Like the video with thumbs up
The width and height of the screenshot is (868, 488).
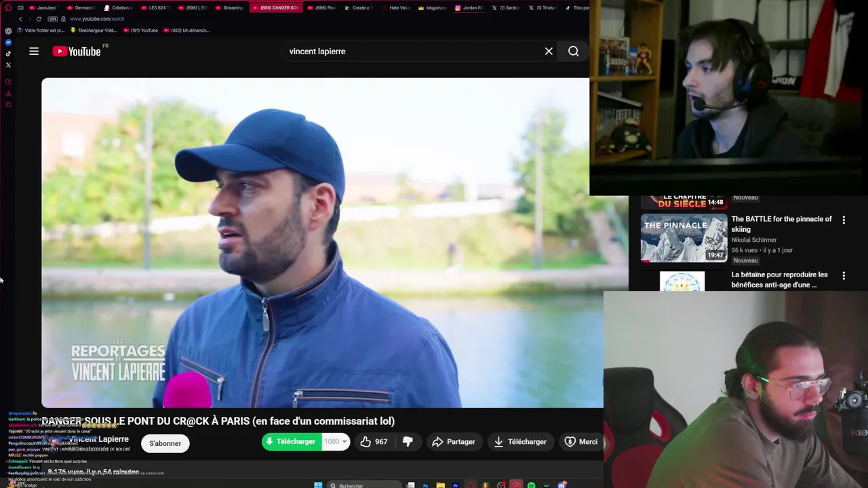(374, 442)
